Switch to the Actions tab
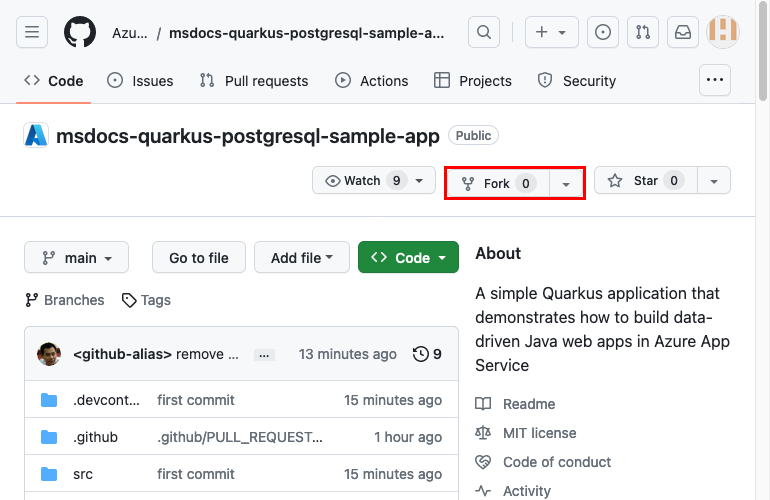 coord(371,81)
